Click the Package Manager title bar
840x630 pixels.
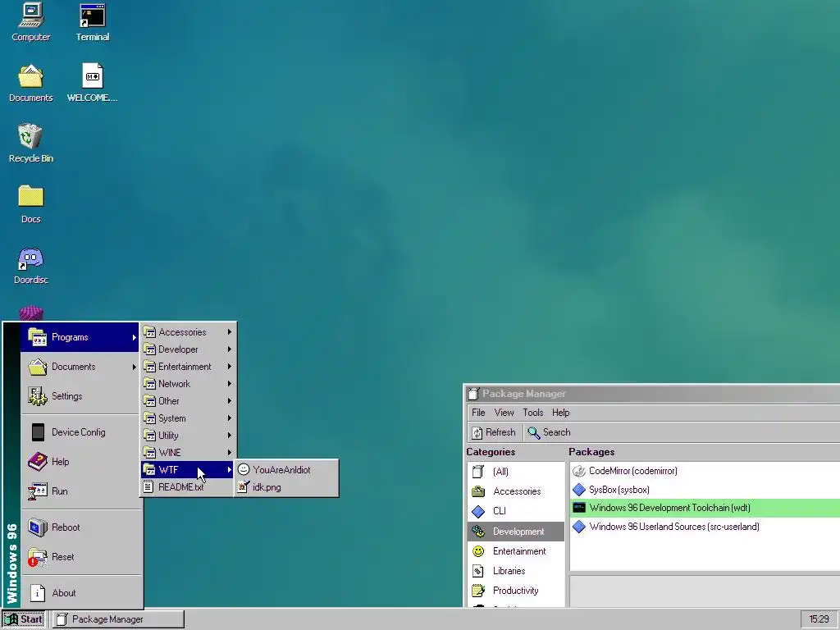click(652, 394)
